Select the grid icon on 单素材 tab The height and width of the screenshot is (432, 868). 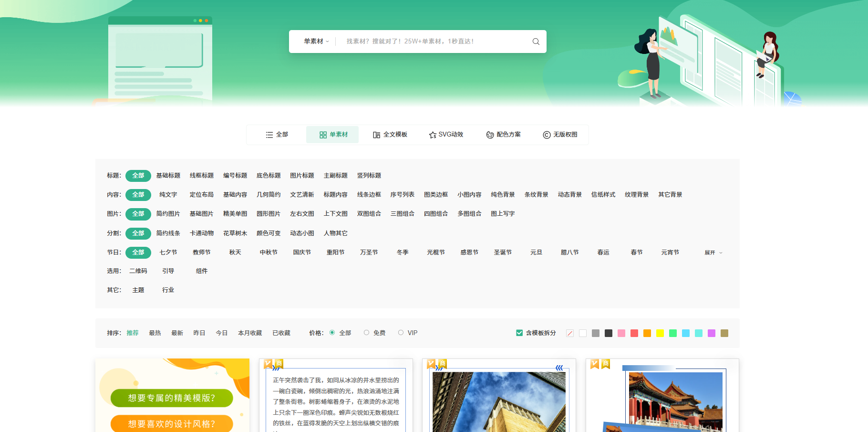[322, 135]
